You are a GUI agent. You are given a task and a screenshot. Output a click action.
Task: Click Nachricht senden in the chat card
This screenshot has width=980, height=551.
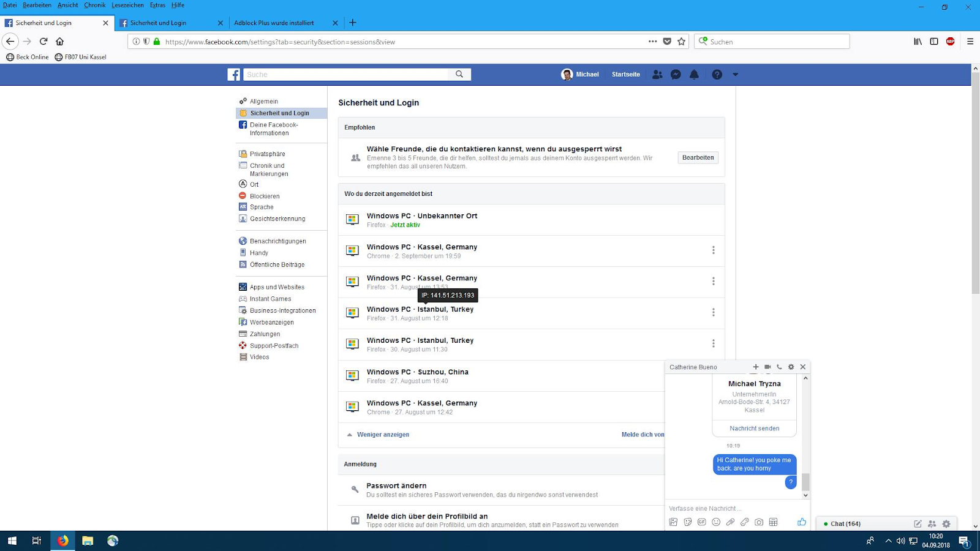point(755,429)
